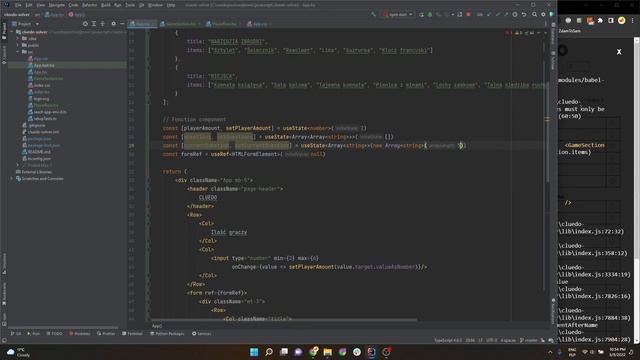Select Opened File target icon in Project panel
Image resolution: width=640 pixels, height=360 pixels.
pos(85,24)
